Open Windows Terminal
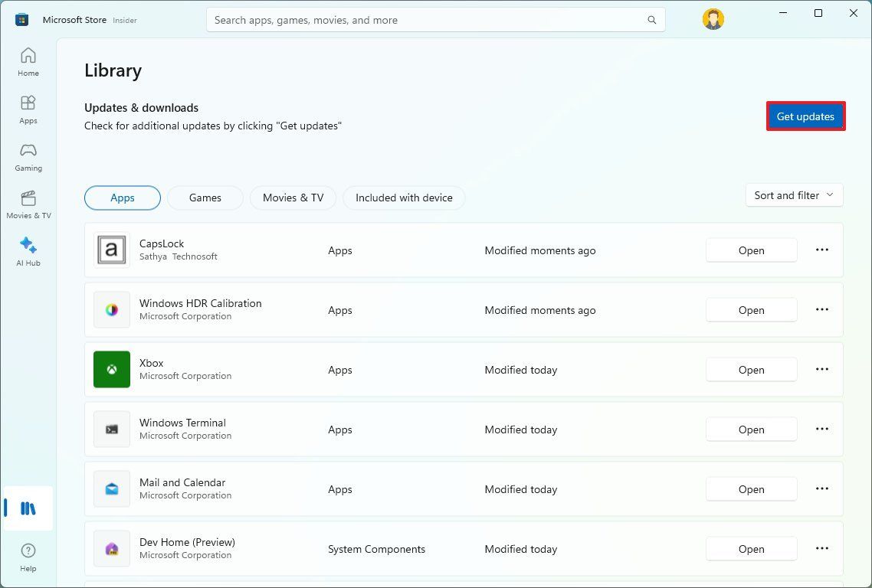The height and width of the screenshot is (588, 872). [x=751, y=429]
